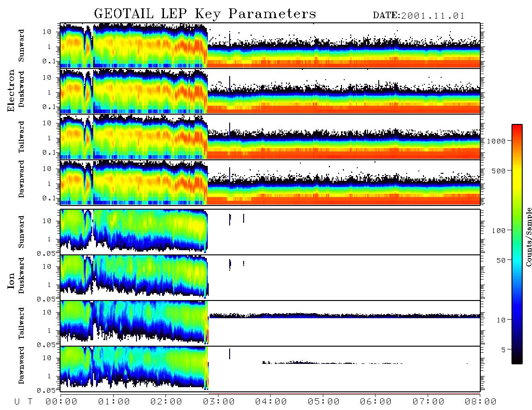Select the DATE:2001.11.01 text
The image size is (532, 410).
(419, 16)
